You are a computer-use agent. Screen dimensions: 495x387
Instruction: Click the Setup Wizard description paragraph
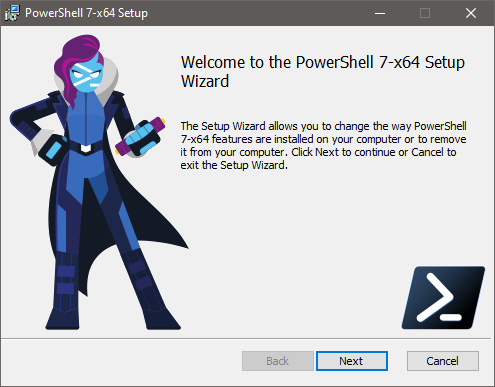click(x=323, y=145)
